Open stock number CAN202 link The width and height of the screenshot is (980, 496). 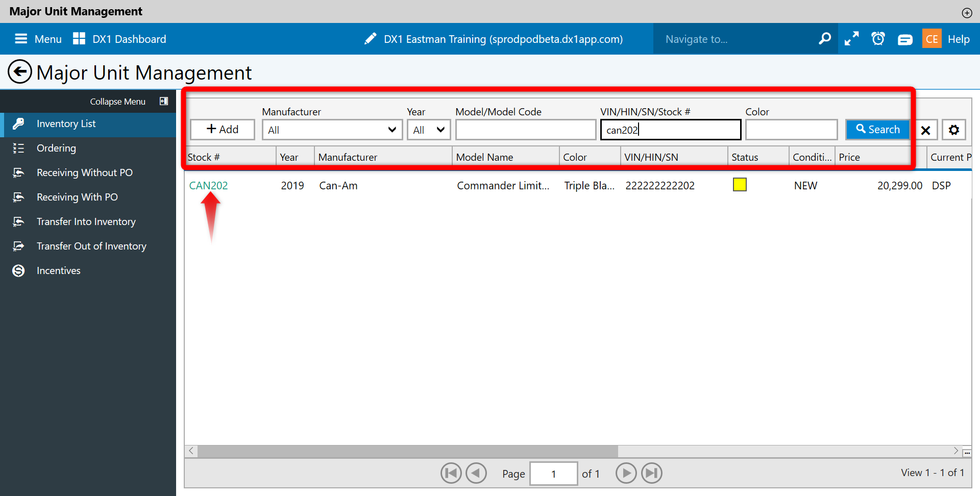tap(208, 186)
